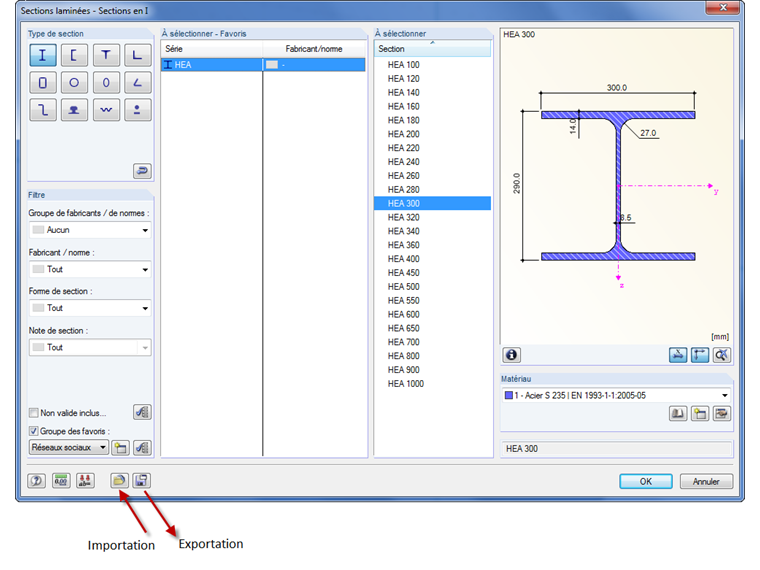
Task: Select HEA 240 in section list
Action: click(x=432, y=162)
